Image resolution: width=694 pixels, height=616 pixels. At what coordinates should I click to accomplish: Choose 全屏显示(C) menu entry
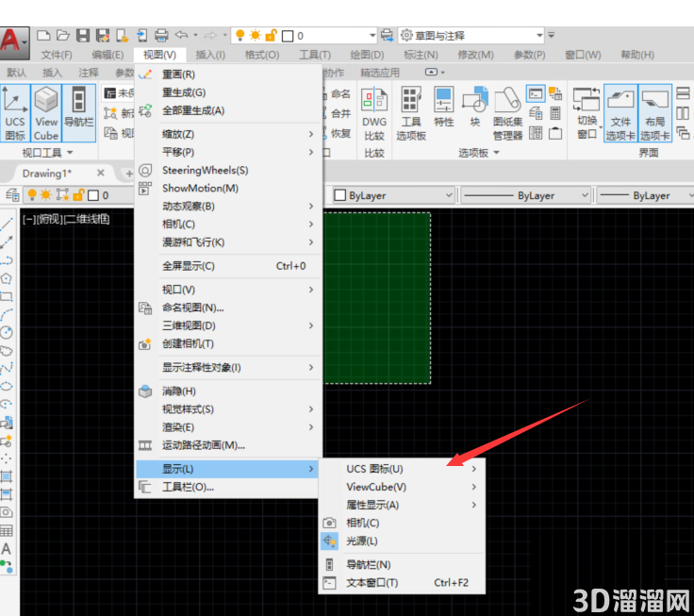(228, 266)
